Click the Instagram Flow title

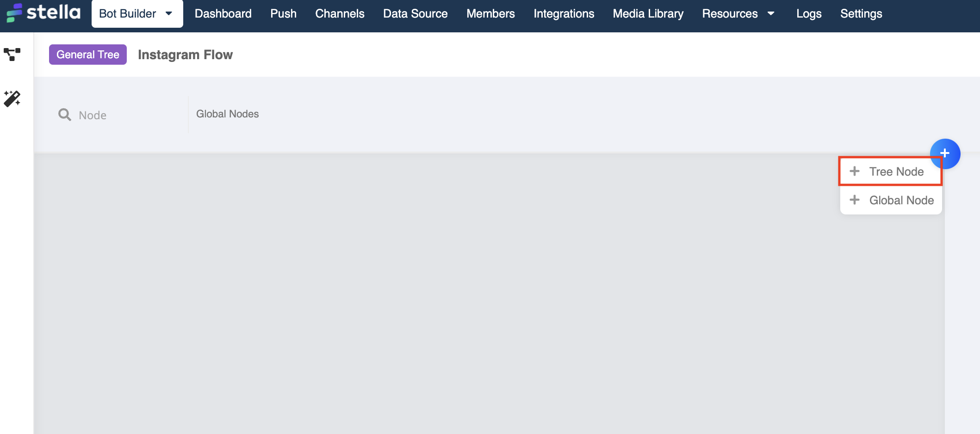click(185, 55)
